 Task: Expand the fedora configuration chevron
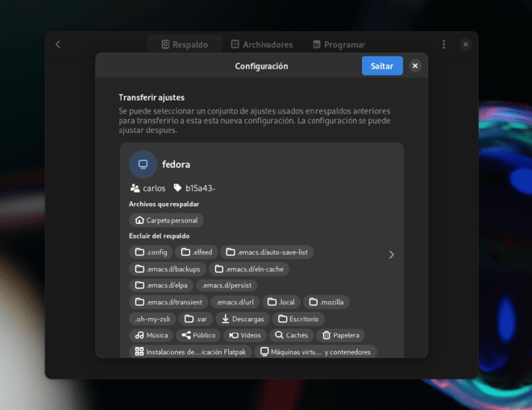pyautogui.click(x=391, y=255)
